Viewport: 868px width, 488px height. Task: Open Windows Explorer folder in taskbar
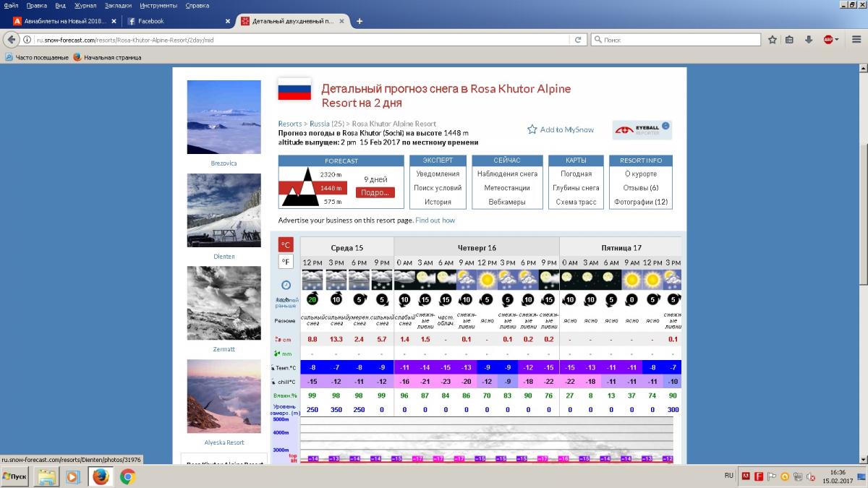coord(47,476)
